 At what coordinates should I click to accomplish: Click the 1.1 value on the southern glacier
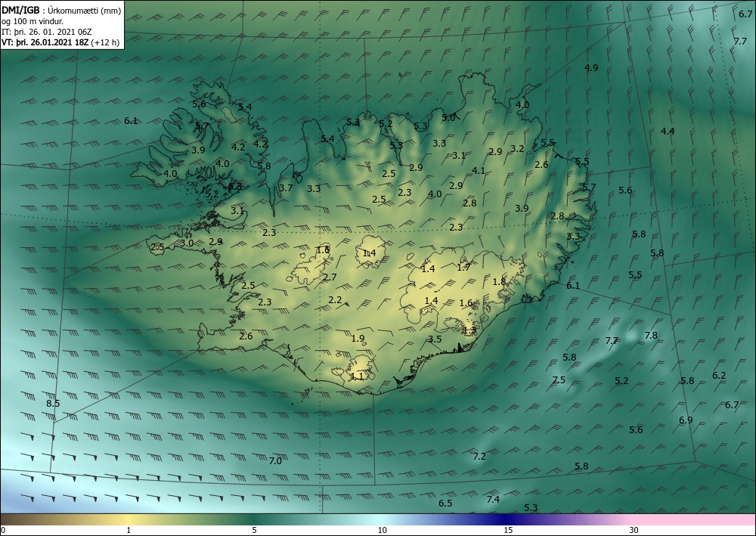pos(358,376)
